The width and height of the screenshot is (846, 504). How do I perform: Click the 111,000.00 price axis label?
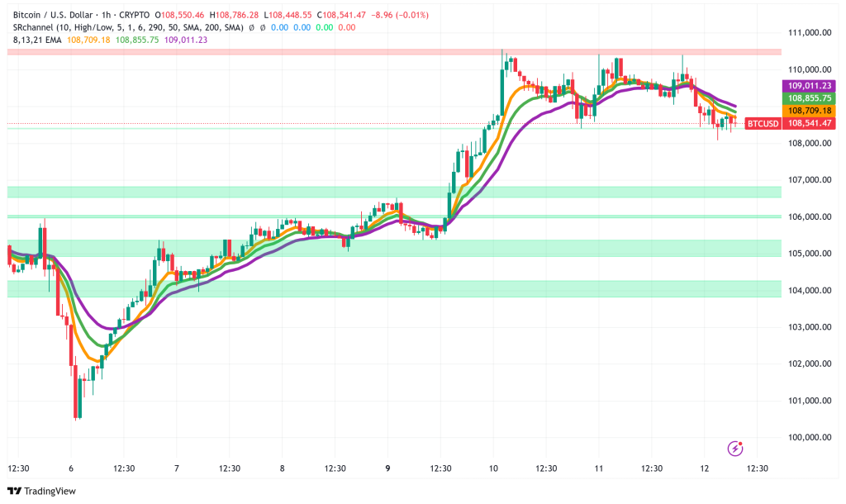tap(810, 32)
